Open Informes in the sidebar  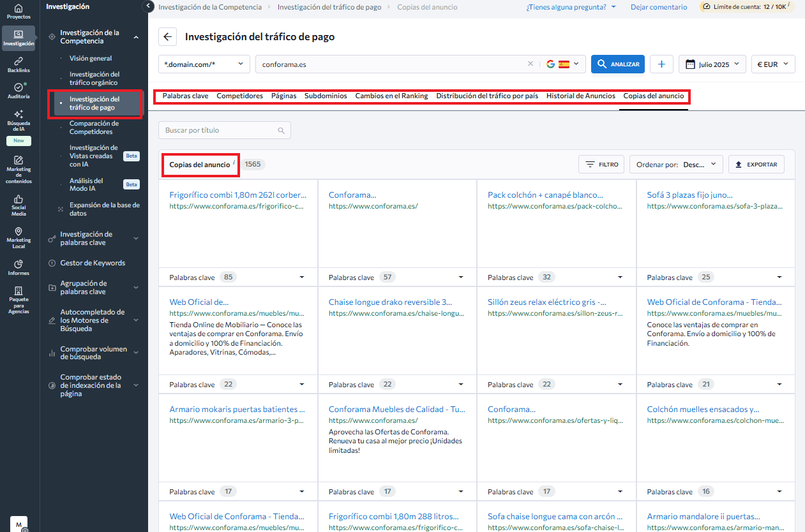[18, 268]
